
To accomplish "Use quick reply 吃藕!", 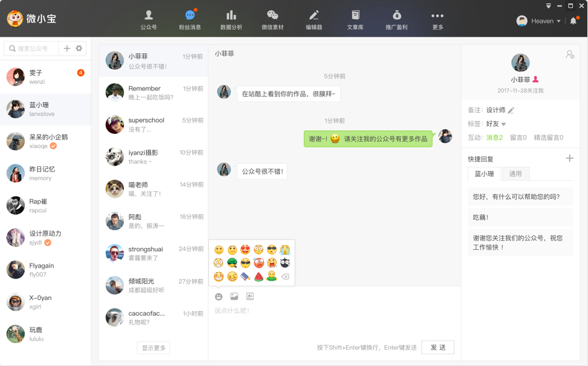I will pyautogui.click(x=521, y=217).
